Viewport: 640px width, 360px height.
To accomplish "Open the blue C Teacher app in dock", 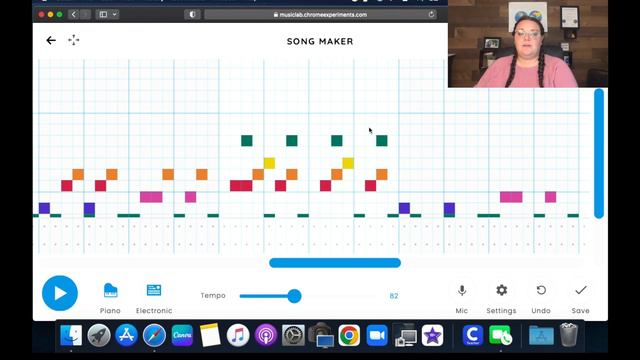I will 473,336.
